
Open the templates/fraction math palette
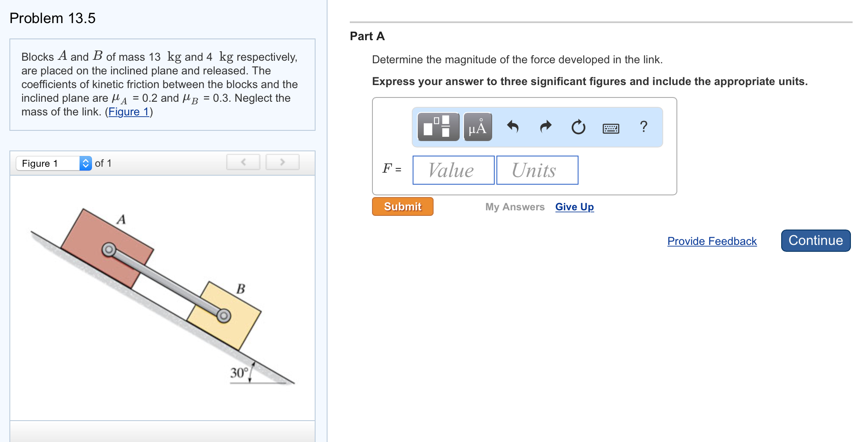438,127
